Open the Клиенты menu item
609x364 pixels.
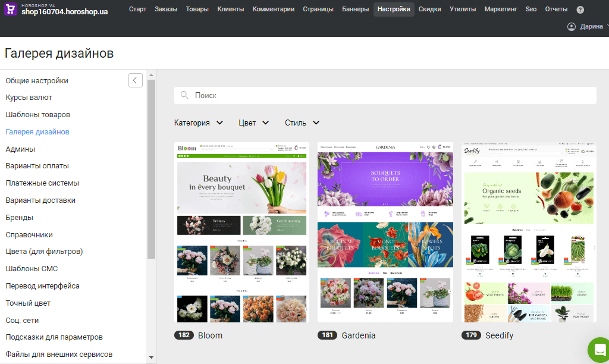click(231, 9)
